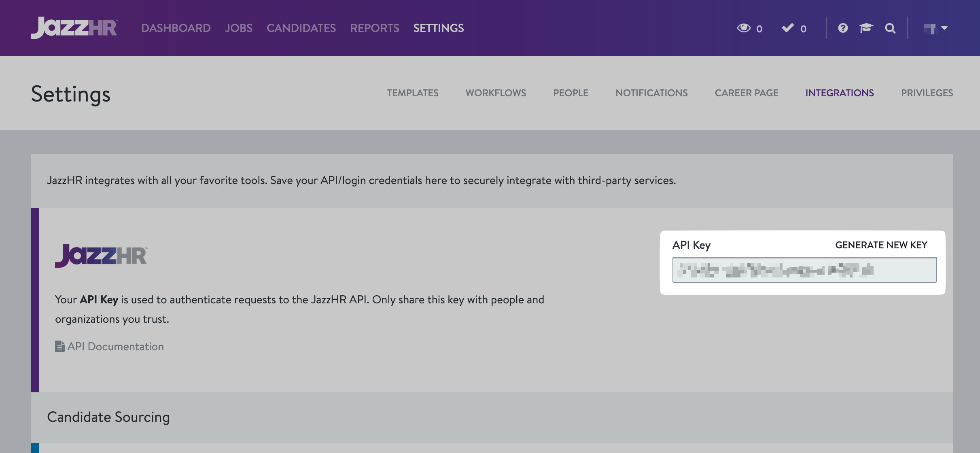Click Generate New Key button
The height and width of the screenshot is (453, 980).
(x=881, y=245)
